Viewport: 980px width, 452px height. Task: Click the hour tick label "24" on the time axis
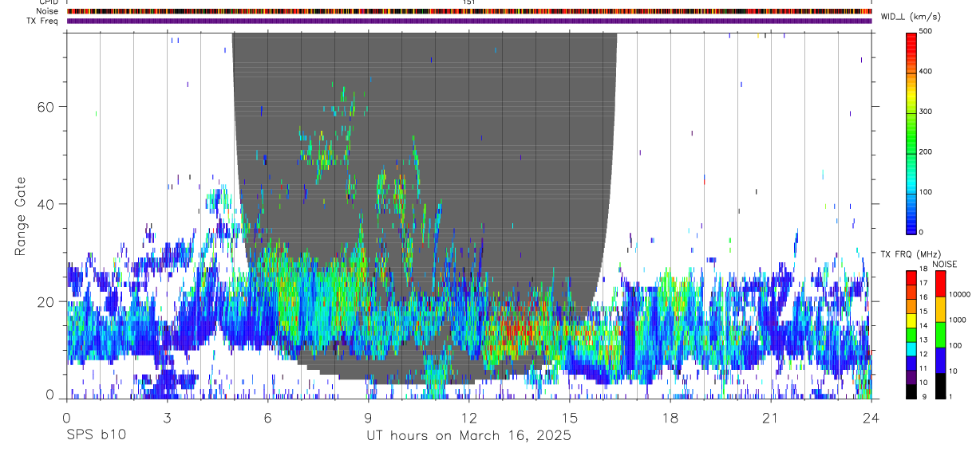[871, 419]
